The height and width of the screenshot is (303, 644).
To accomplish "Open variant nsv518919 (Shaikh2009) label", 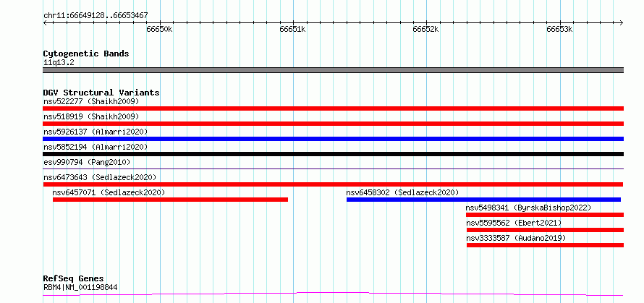I will tap(91, 116).
